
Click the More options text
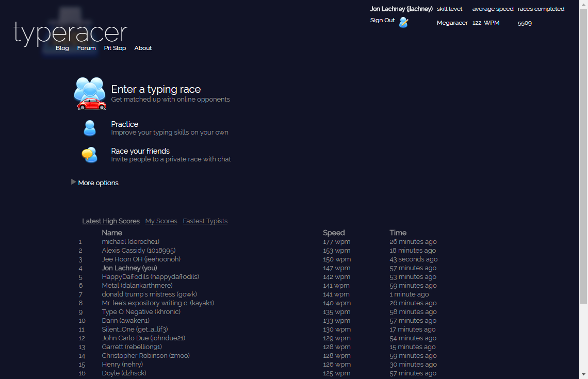[98, 183]
